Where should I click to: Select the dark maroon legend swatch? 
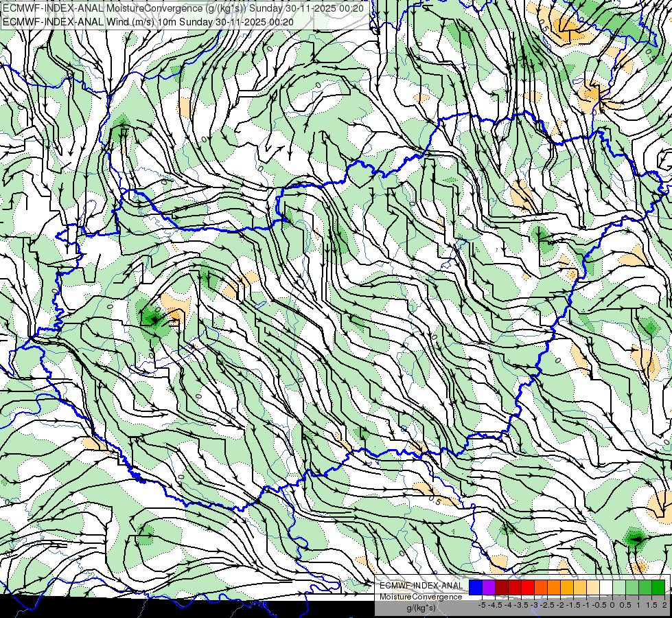click(x=502, y=587)
